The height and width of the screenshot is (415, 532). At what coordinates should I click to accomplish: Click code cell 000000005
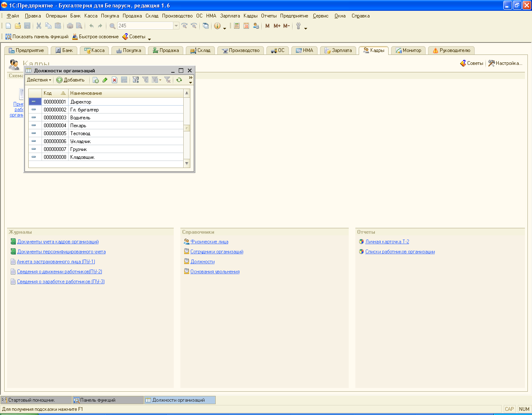pos(55,133)
